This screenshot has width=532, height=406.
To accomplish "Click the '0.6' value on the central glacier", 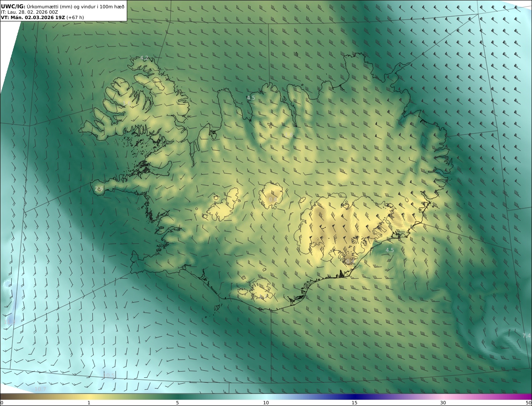I will point(272,200).
